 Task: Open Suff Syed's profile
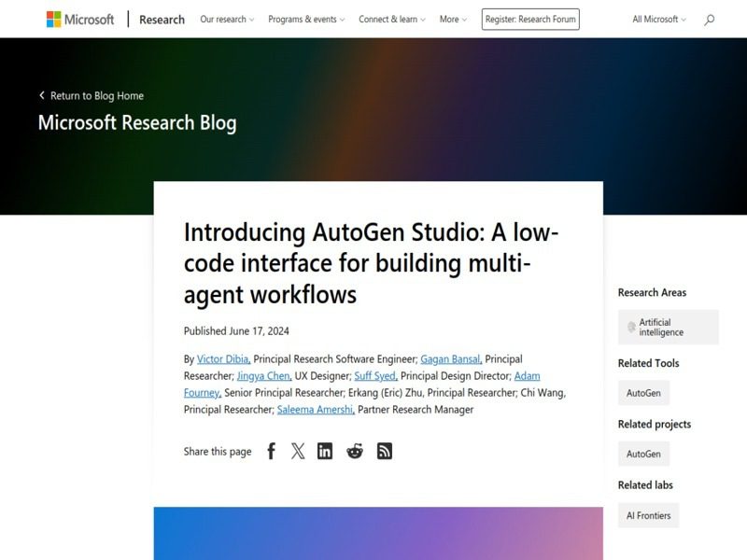point(375,376)
